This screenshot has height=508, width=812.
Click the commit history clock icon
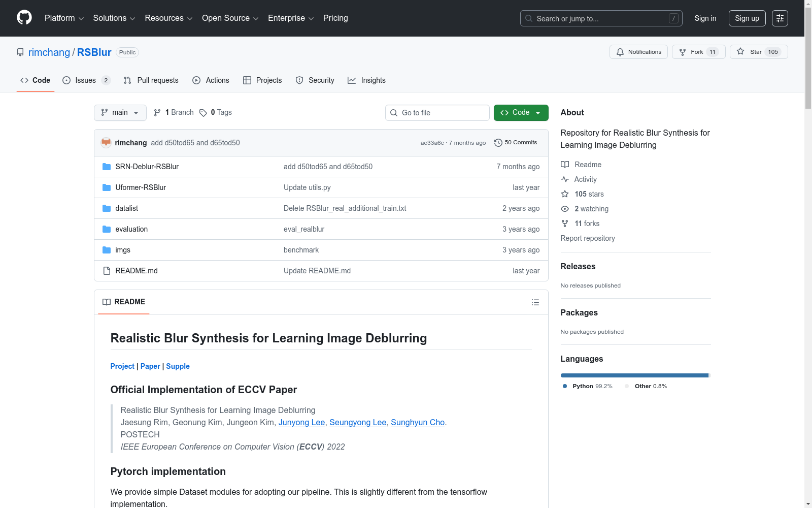(498, 143)
